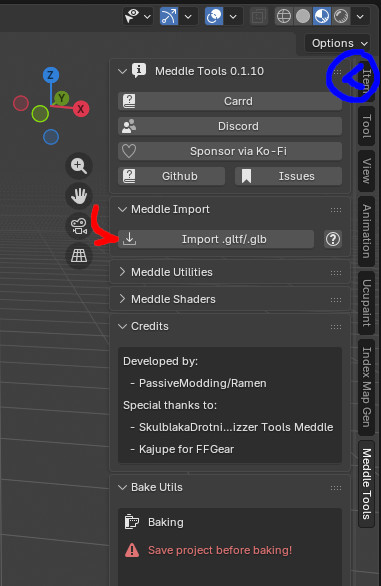Switch to the Item sidebar tab

tap(366, 81)
